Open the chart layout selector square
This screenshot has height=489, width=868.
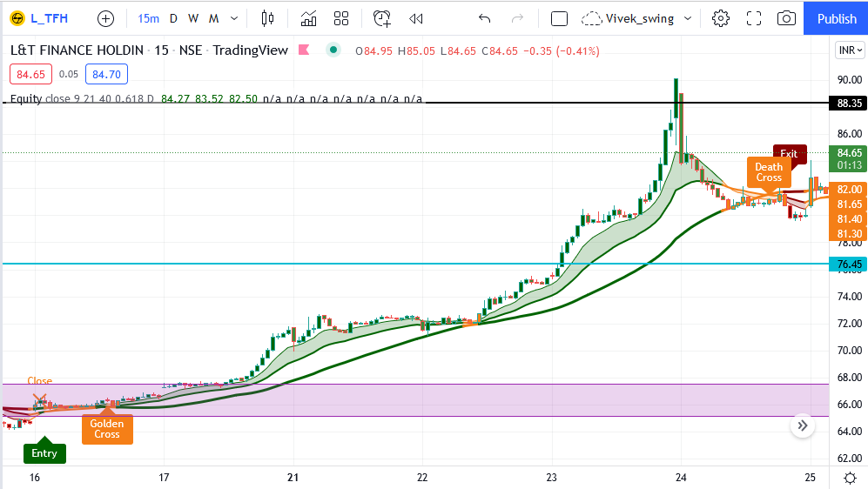(559, 19)
